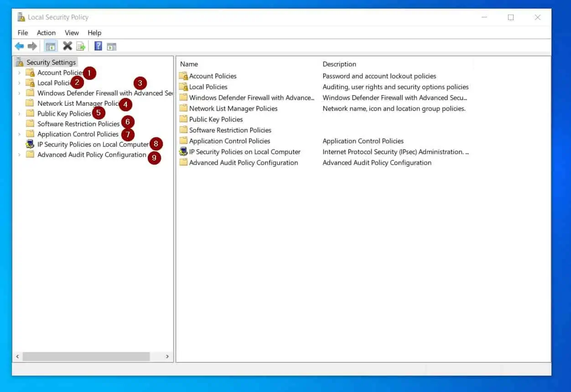Click the tree pane horizontal scrollbar thumb

pos(86,356)
